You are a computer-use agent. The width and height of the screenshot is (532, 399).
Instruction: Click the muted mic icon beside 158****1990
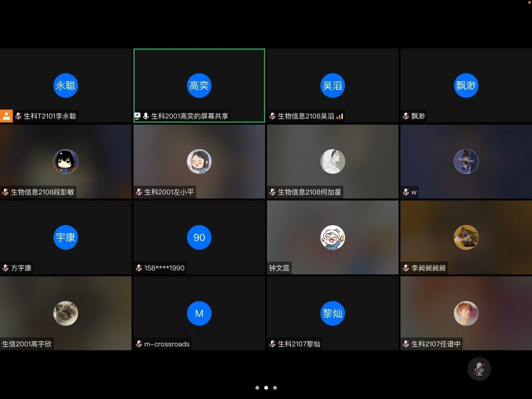pyautogui.click(x=139, y=268)
